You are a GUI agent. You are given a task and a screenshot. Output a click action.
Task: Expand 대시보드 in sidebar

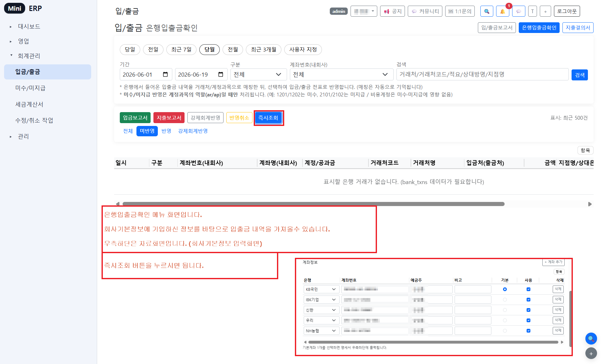click(x=29, y=26)
